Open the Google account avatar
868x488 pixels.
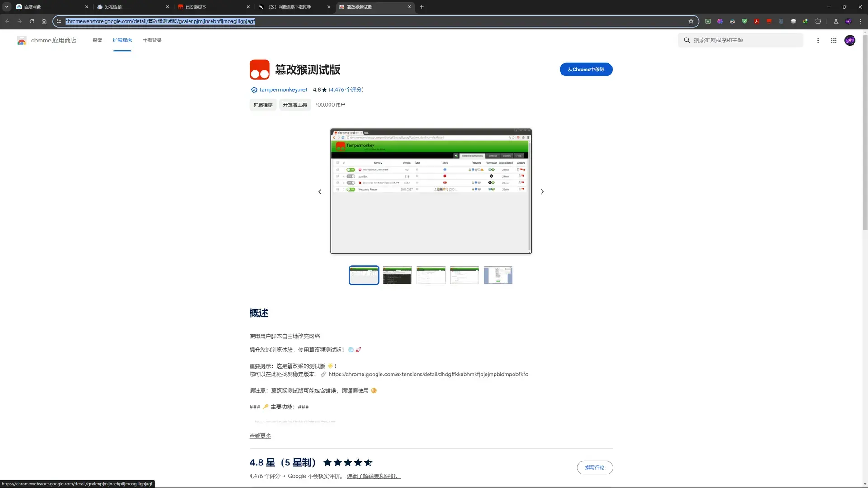850,40
